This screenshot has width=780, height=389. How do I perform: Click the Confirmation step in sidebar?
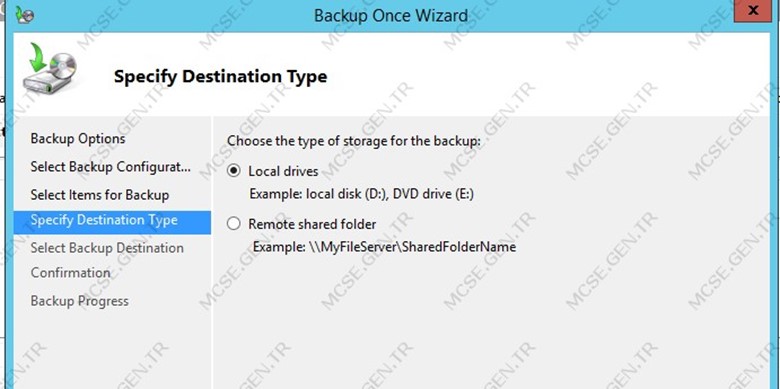(70, 273)
